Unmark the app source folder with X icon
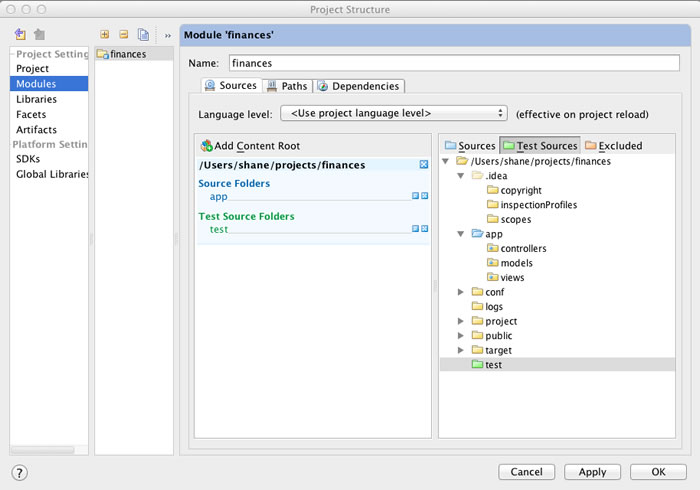Screen dimensions: 700x490 (x=425, y=196)
